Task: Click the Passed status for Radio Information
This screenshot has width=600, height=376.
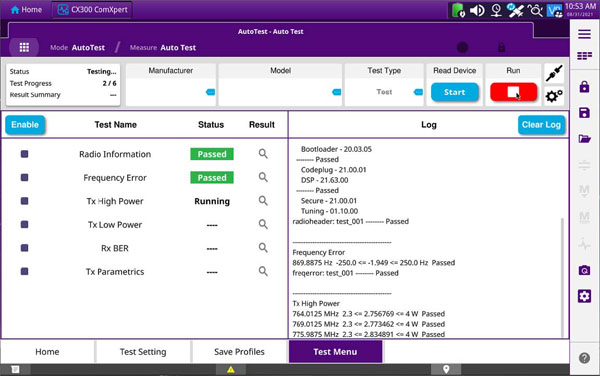Action: point(212,154)
